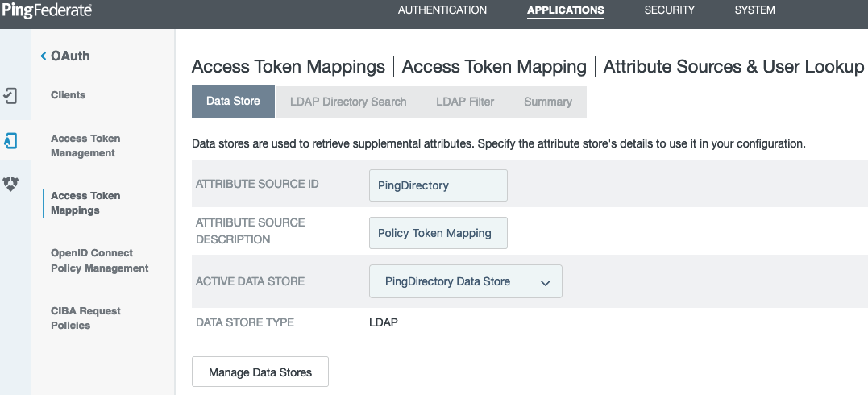Click the Manage Data Stores button
This screenshot has height=395, width=868.
pos(260,372)
